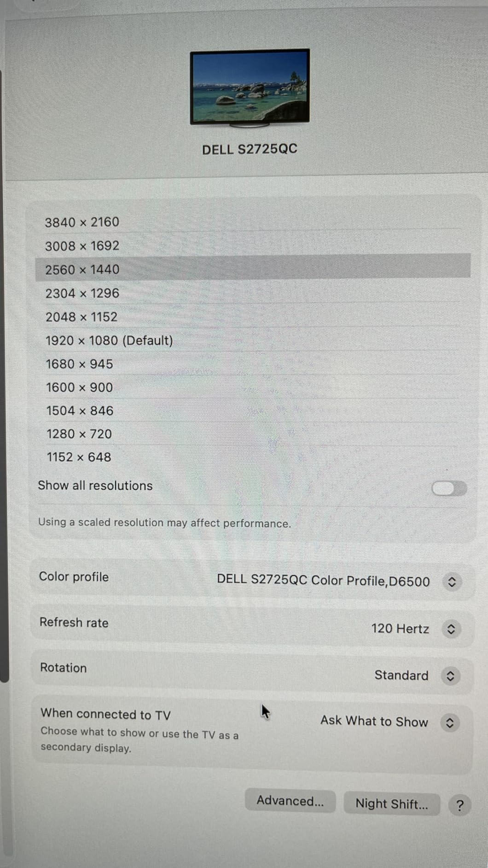The image size is (488, 868).
Task: Open the Rotation dropdown
Action: pyautogui.click(x=451, y=676)
